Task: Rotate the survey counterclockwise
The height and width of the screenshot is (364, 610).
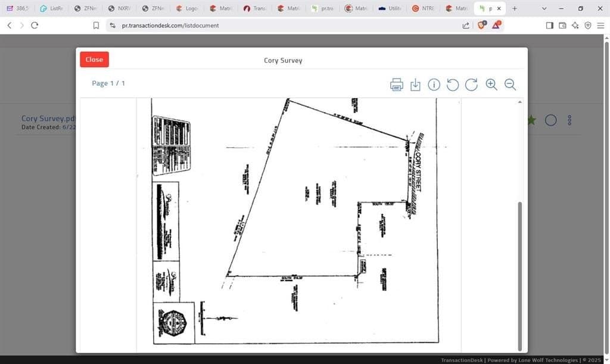Action: coord(453,84)
